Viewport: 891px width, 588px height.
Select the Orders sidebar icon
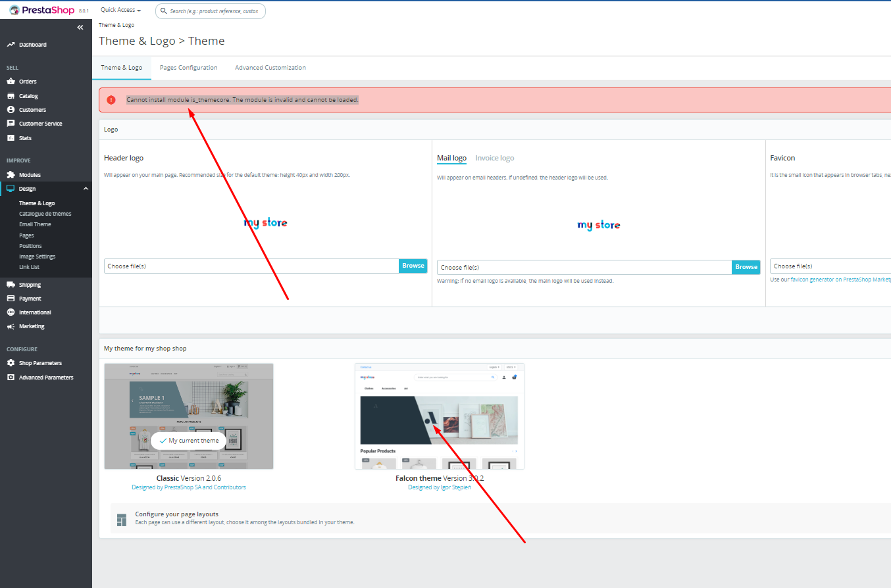10,81
